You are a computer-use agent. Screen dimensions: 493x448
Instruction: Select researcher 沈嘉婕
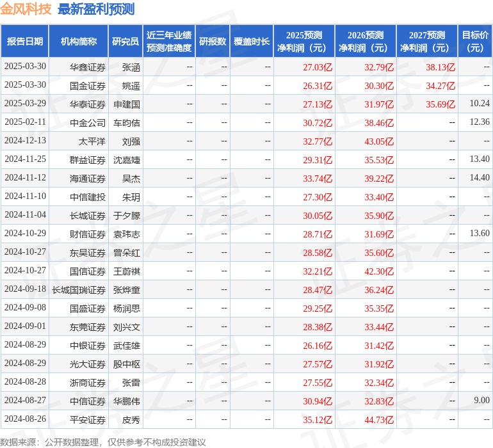point(126,160)
